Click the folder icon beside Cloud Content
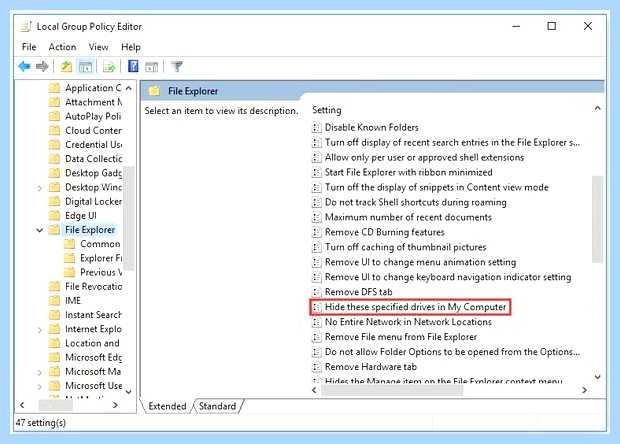Image resolution: width=620 pixels, height=444 pixels. click(54, 130)
